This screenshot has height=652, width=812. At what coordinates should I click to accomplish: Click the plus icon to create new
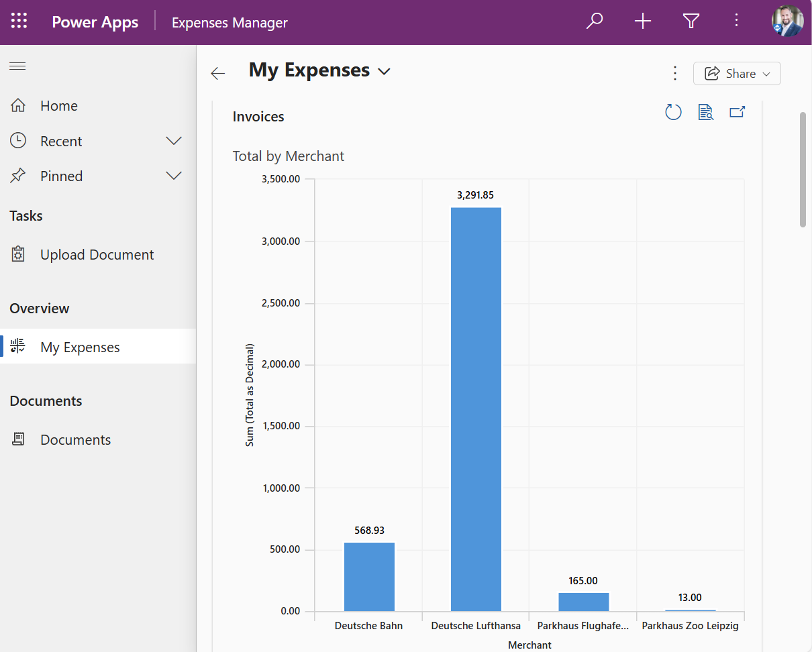click(643, 21)
